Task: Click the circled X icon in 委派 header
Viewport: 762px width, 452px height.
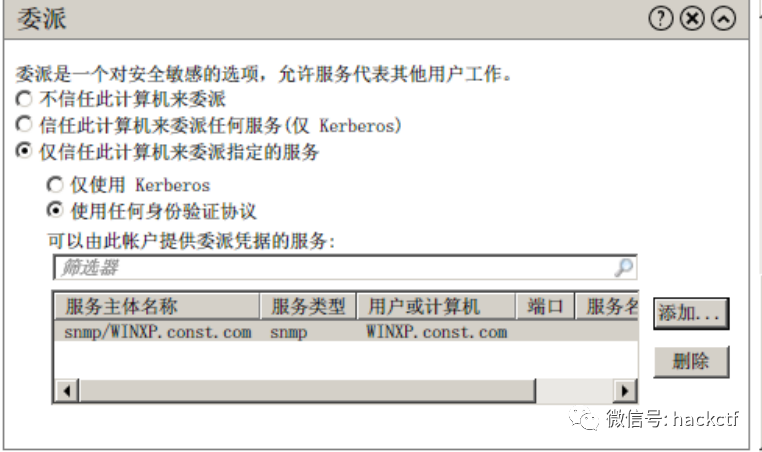Action: point(692,18)
